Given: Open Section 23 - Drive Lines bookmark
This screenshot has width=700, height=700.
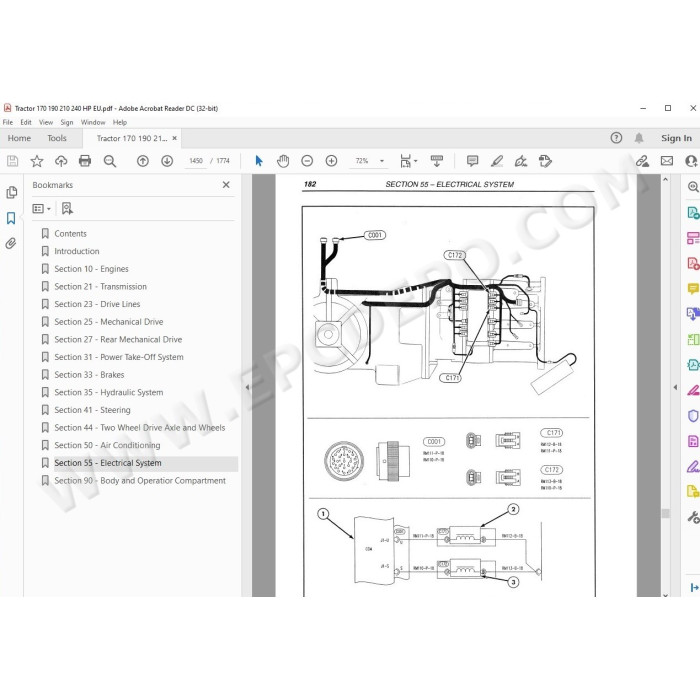Looking at the screenshot, I should click(x=97, y=304).
